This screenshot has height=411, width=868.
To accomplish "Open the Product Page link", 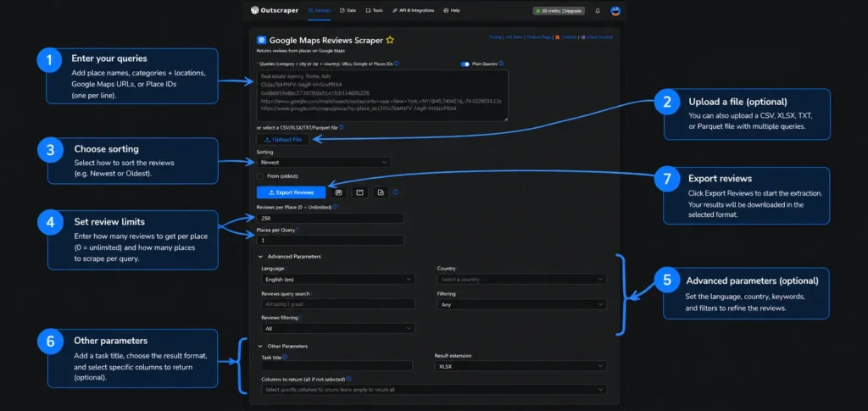I will pyautogui.click(x=538, y=37).
